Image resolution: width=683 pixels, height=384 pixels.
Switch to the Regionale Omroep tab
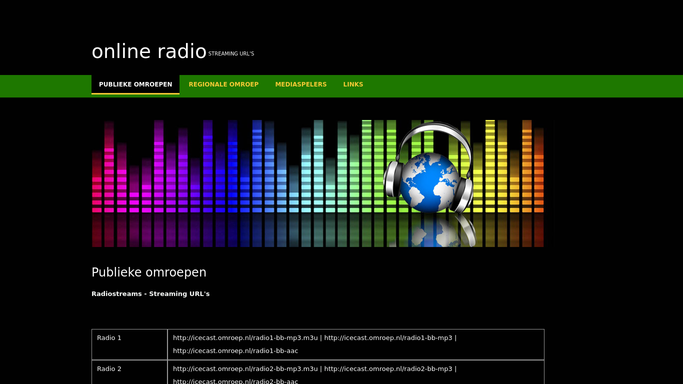[x=223, y=84]
